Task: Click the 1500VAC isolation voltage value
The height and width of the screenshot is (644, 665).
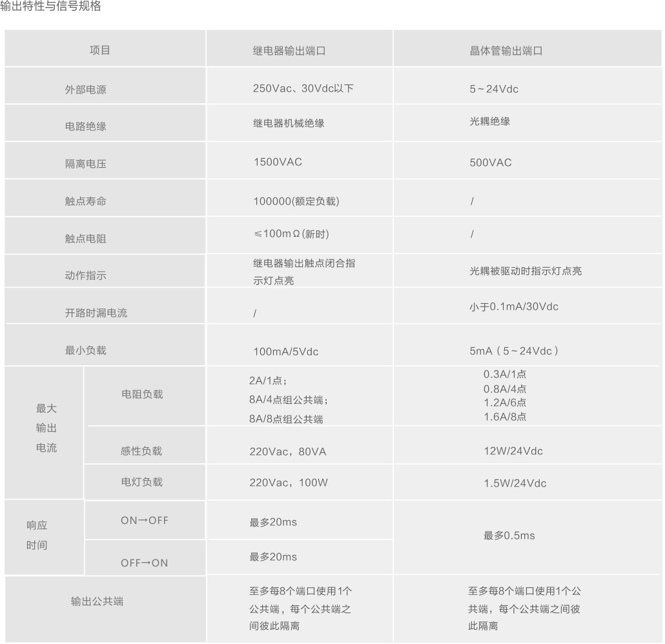Action: (x=277, y=162)
